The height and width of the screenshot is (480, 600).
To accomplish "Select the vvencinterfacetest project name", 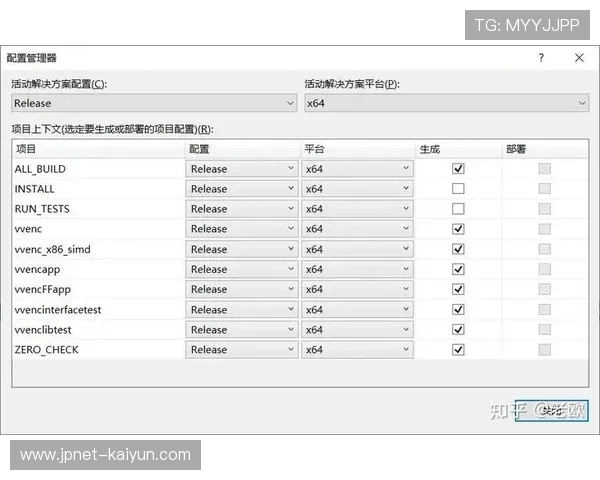I will point(58,309).
